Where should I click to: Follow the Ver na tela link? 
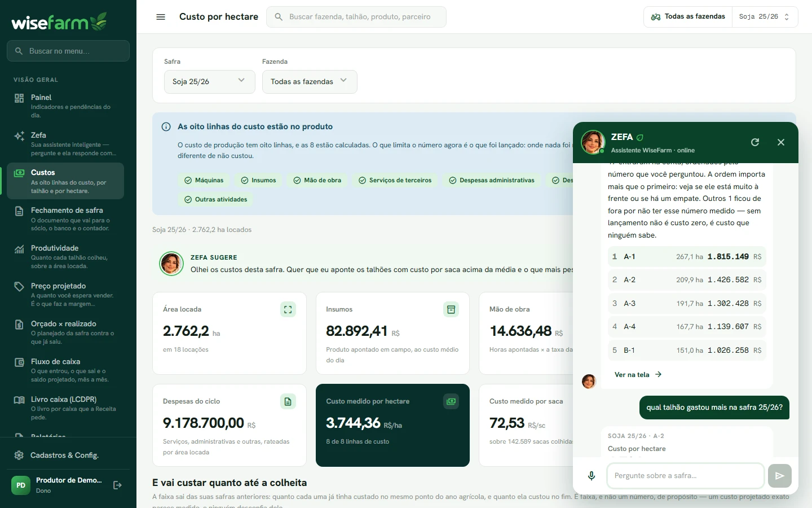click(x=638, y=375)
